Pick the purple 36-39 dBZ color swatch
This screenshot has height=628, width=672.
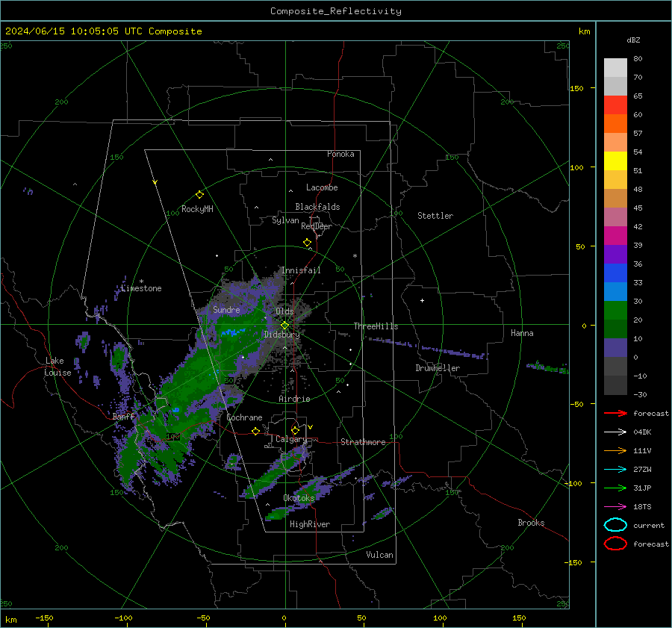click(615, 254)
